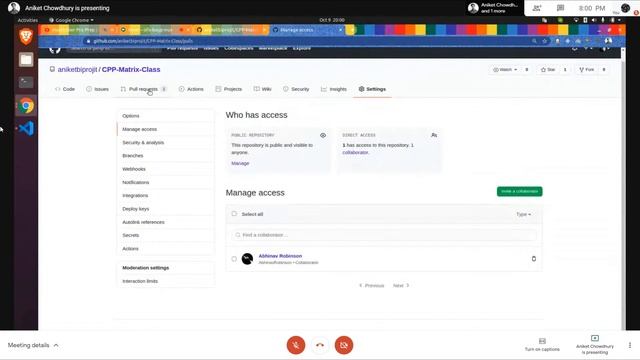The image size is (640, 360).
Task: Click the Manage visibility link
Action: coord(240,163)
